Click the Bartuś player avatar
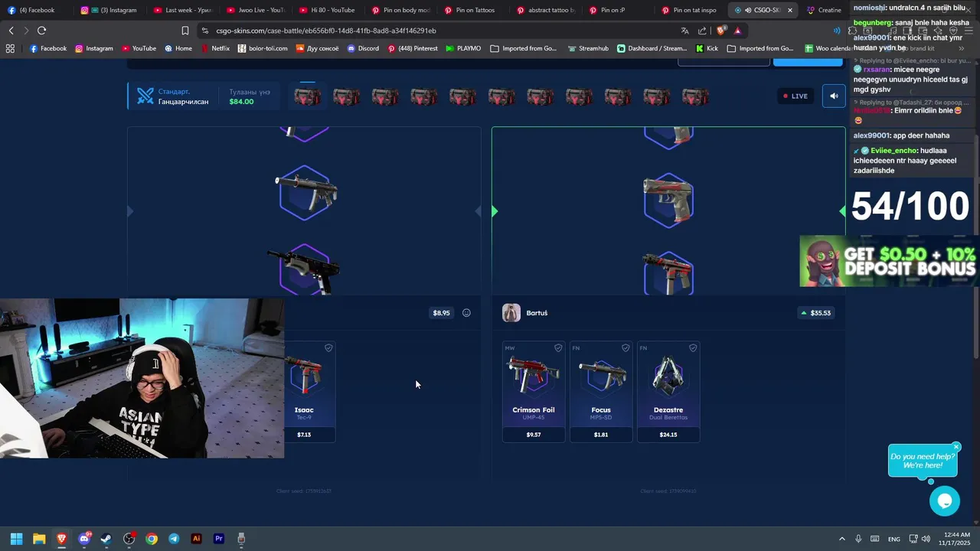The height and width of the screenshot is (551, 980). coord(511,313)
